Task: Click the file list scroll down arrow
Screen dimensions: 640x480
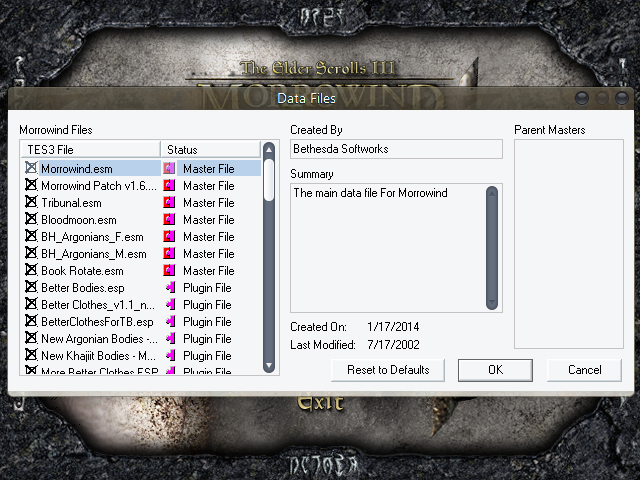Action: tap(269, 365)
